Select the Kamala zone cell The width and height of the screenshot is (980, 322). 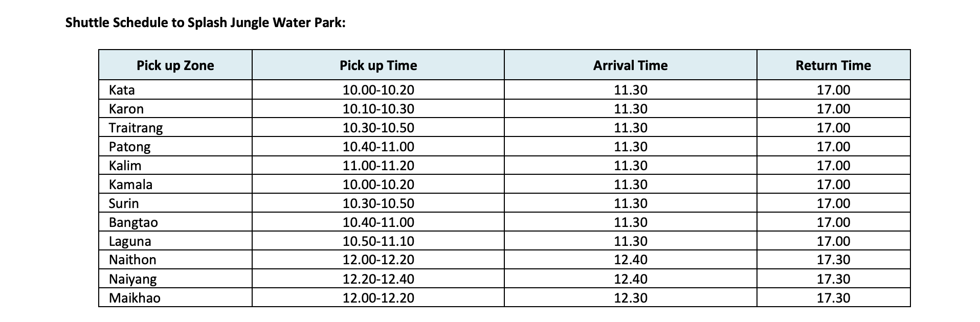[x=130, y=185]
